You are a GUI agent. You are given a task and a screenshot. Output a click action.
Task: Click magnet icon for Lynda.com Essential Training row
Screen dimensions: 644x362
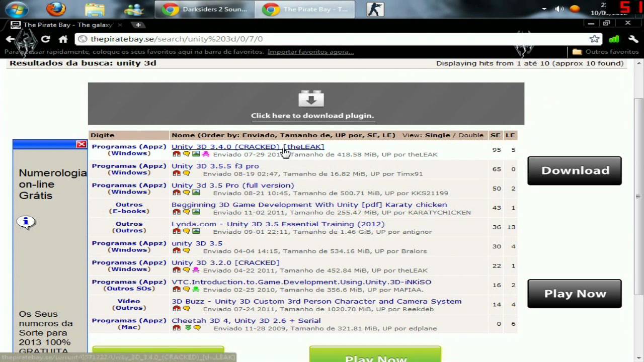click(x=176, y=231)
